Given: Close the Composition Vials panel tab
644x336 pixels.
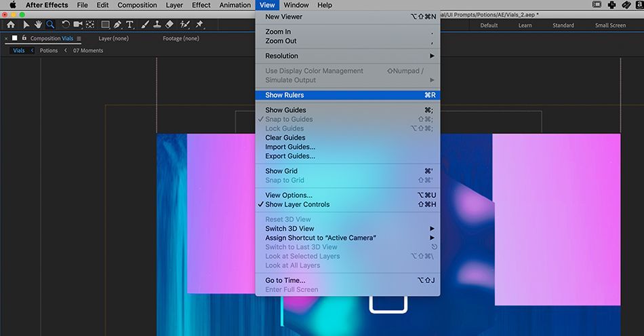Looking at the screenshot, I should (x=6, y=39).
